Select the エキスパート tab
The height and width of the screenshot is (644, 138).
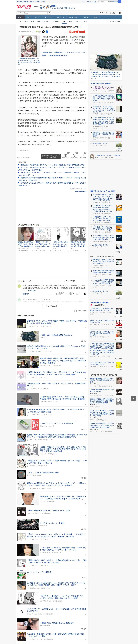[x=48, y=17]
